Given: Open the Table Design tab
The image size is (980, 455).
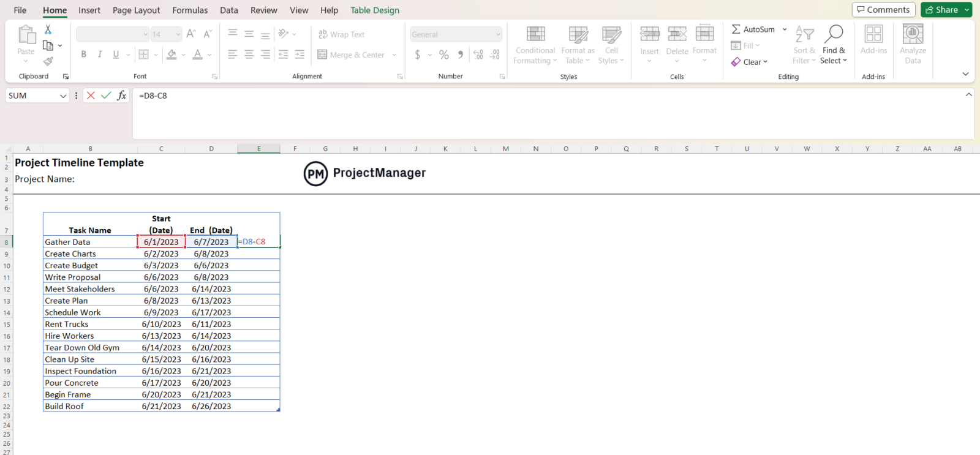Looking at the screenshot, I should (375, 10).
